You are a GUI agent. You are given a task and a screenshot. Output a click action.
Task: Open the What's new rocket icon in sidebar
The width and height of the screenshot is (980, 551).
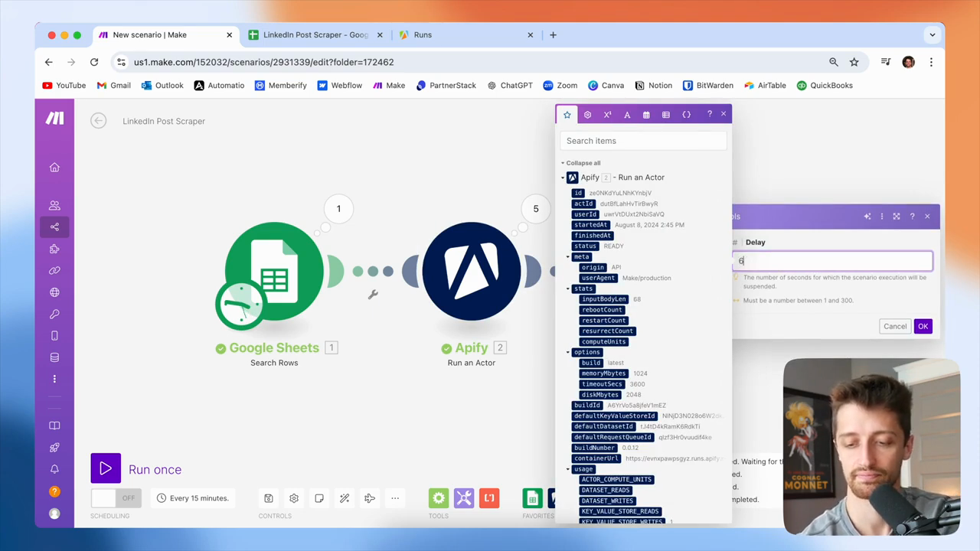54,448
